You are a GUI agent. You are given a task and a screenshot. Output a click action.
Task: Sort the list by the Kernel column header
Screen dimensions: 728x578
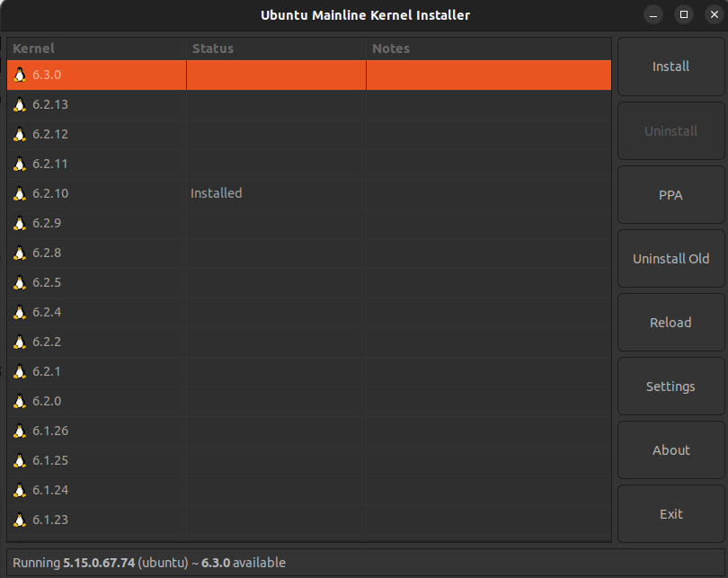96,49
